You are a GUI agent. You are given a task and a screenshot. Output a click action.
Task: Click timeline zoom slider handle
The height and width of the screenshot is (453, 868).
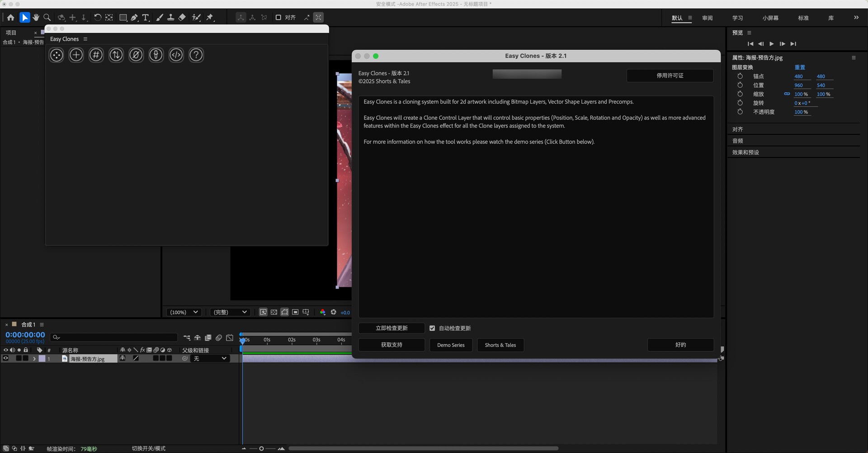pyautogui.click(x=261, y=448)
